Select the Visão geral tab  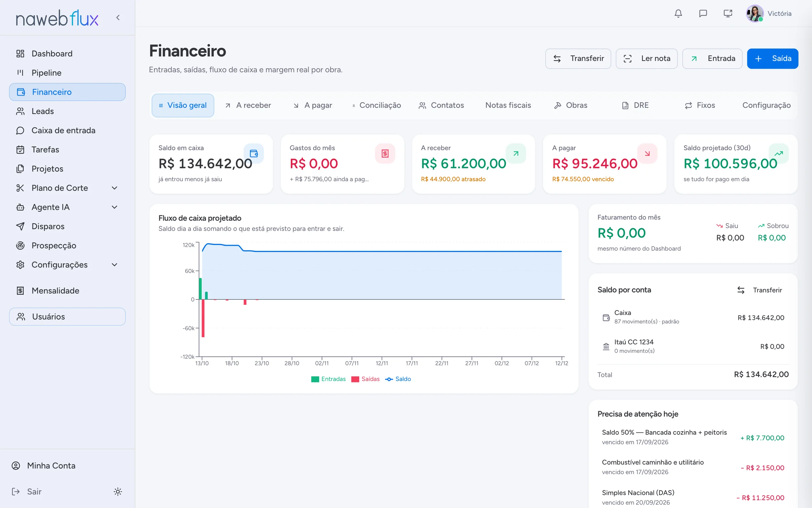tap(183, 105)
